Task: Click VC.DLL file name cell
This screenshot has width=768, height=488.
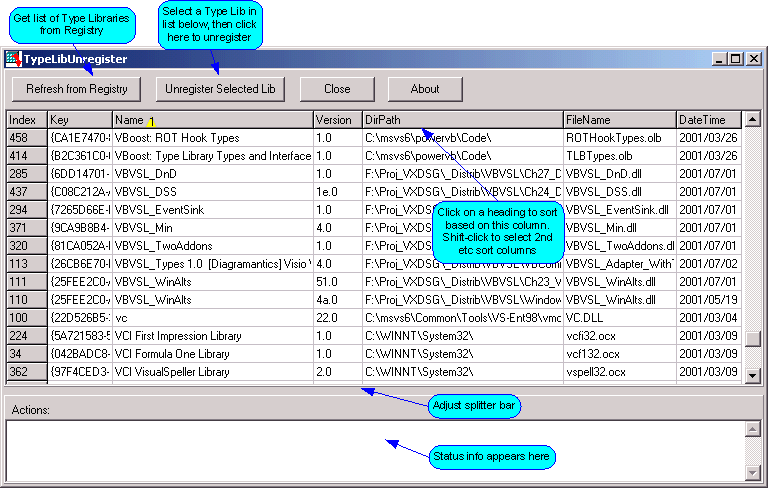Action: 620,317
